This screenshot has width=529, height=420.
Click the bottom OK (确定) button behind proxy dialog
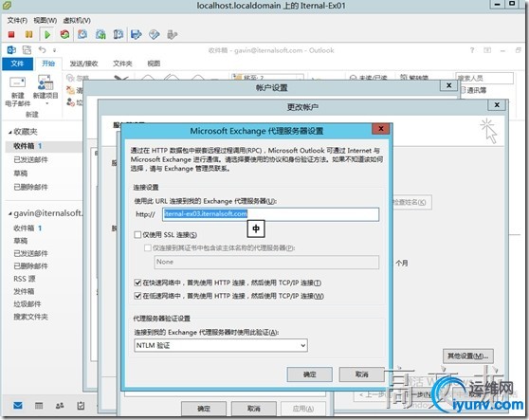(x=204, y=409)
